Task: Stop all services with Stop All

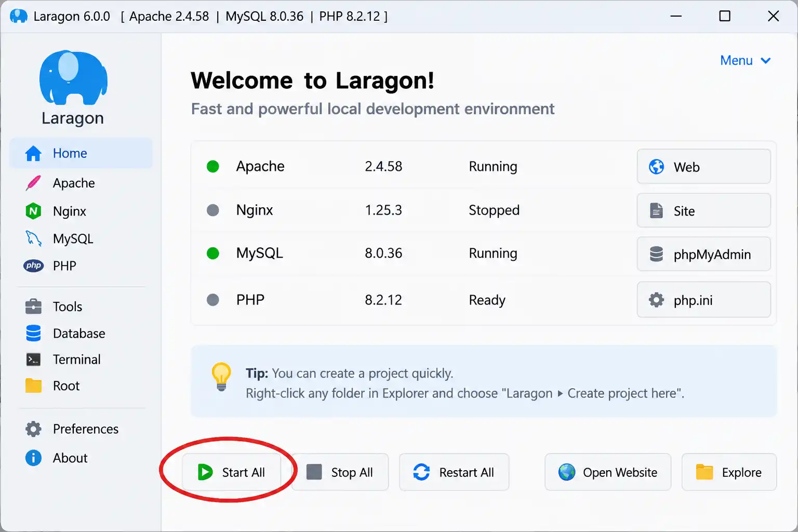Action: pos(340,472)
